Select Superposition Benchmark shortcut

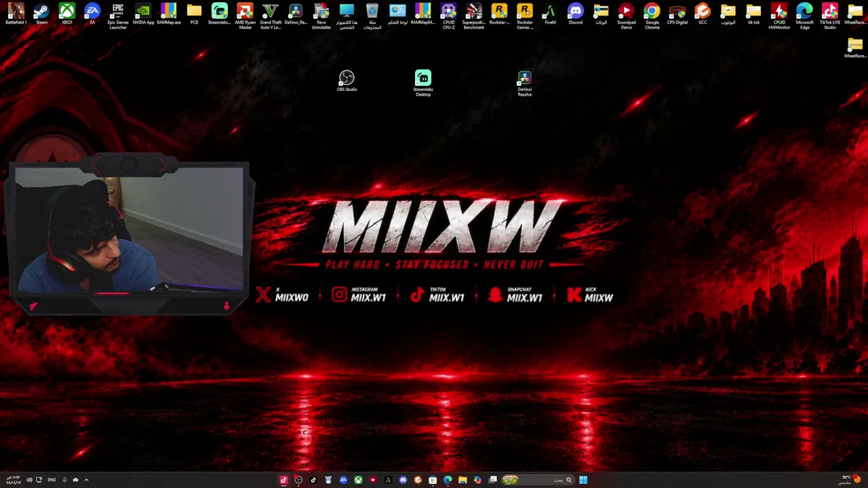474,16
